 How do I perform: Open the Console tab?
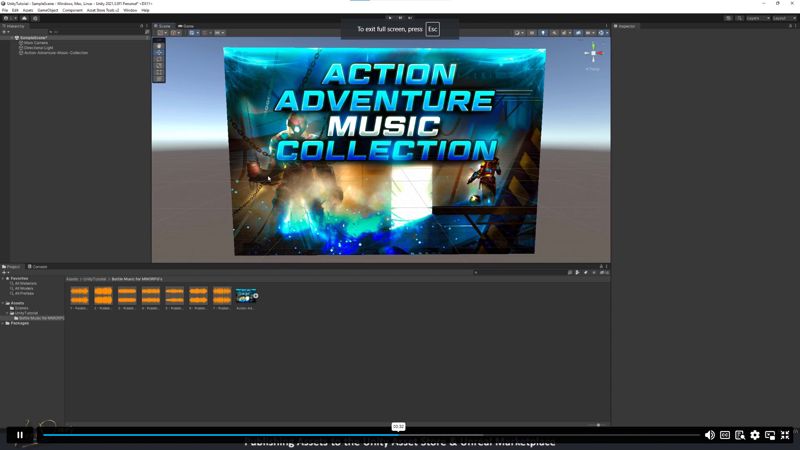pyautogui.click(x=37, y=267)
